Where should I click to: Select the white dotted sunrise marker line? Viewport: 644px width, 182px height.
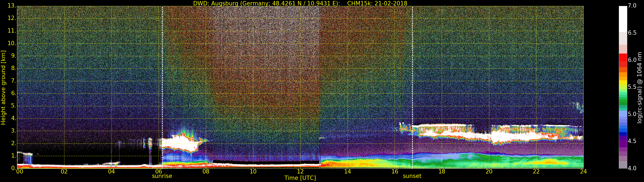[x=162, y=87]
